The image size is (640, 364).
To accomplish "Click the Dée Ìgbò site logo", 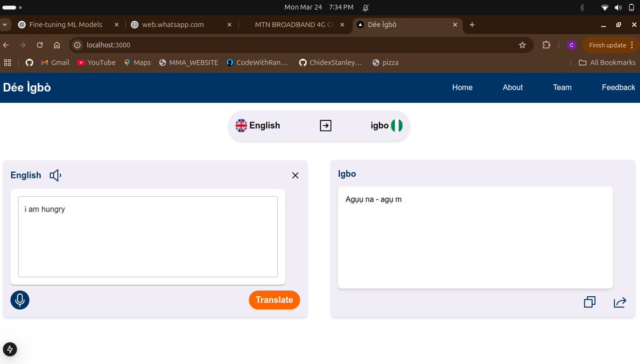I will (x=27, y=87).
